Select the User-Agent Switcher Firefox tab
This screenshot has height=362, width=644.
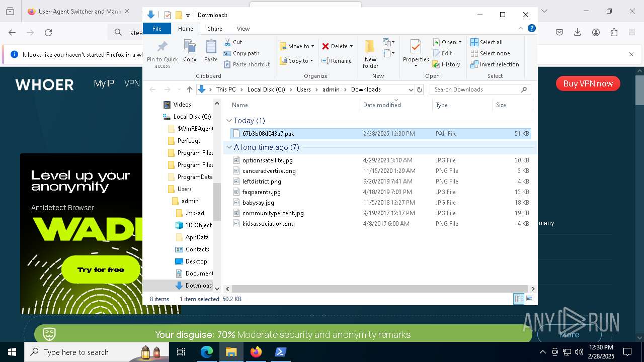click(x=78, y=11)
